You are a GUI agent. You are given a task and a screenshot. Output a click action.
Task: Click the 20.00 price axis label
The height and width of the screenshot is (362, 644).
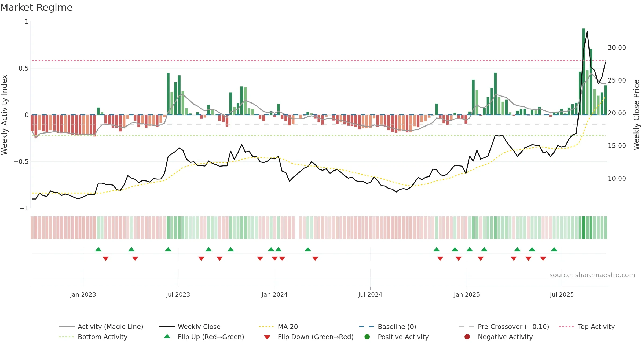click(x=617, y=113)
